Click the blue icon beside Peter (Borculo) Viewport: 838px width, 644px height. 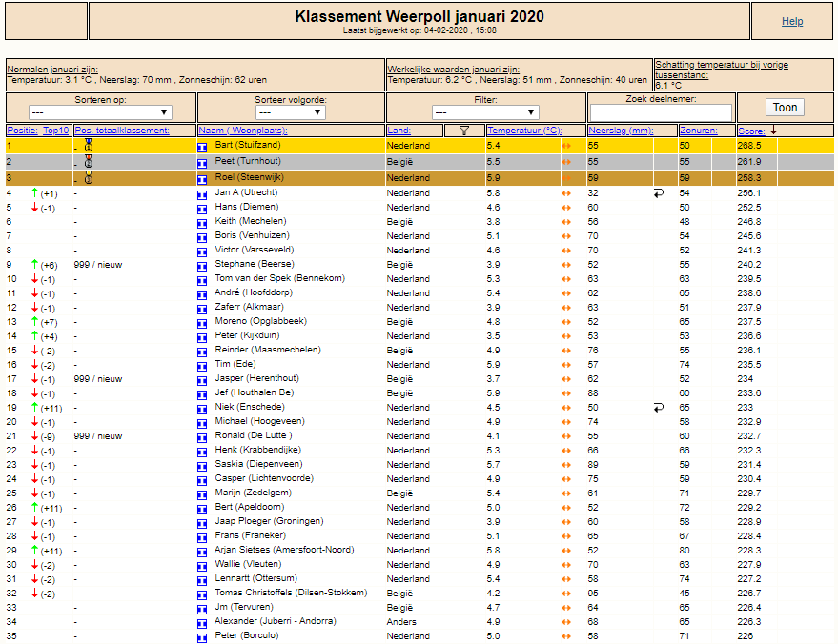(x=202, y=638)
